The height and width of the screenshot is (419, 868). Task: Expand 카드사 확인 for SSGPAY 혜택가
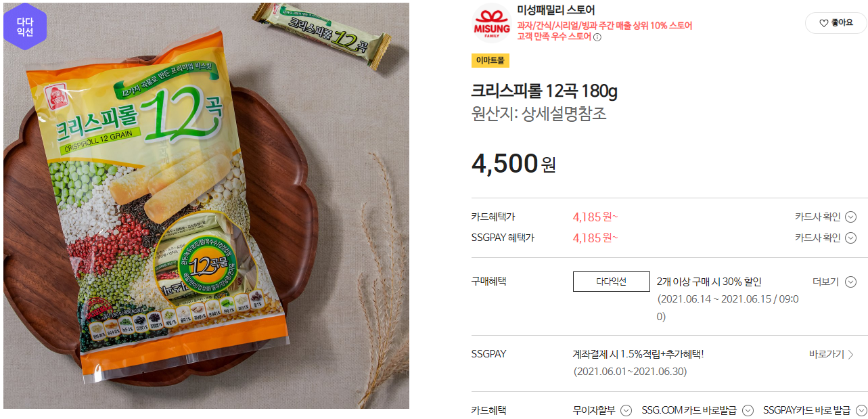826,238
